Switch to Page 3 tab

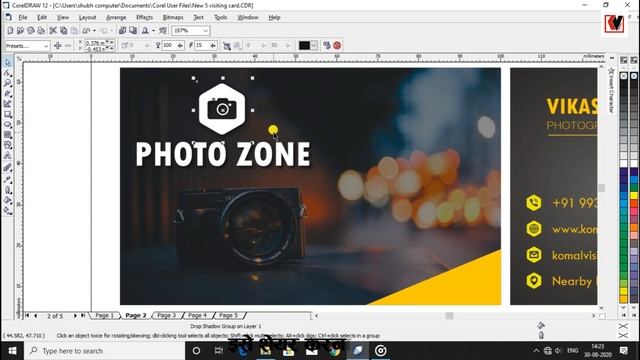pyautogui.click(x=167, y=316)
